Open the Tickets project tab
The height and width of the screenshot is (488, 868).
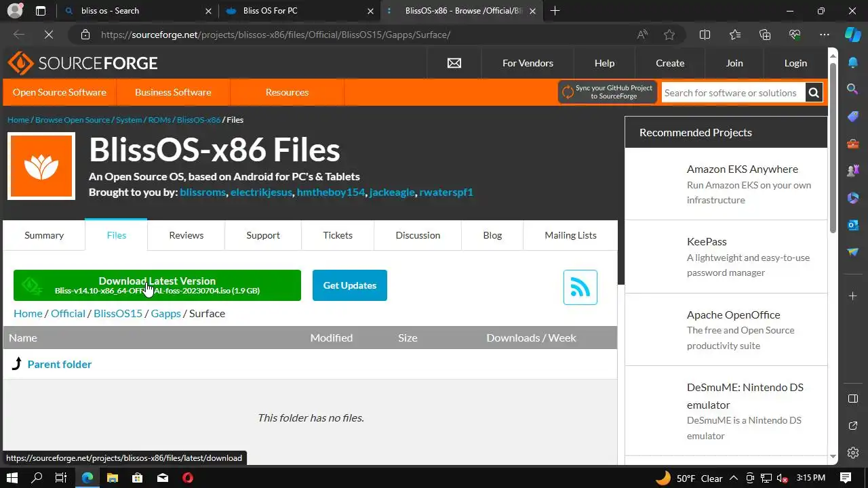tap(338, 235)
